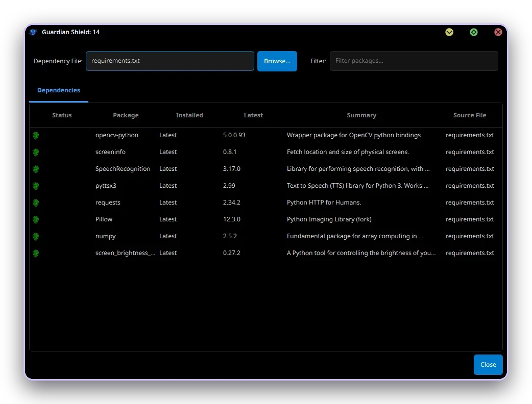Select the numpy package name
The image size is (532, 404).
click(x=106, y=236)
